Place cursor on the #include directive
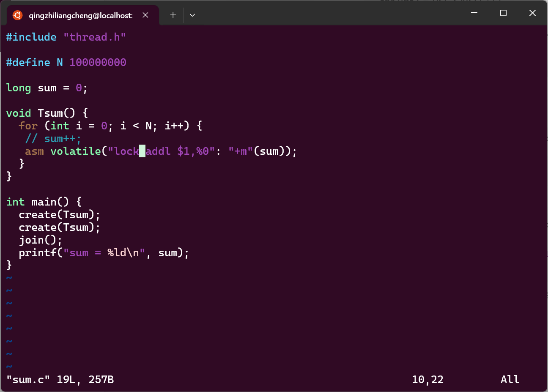The width and height of the screenshot is (548, 392). pos(31,37)
